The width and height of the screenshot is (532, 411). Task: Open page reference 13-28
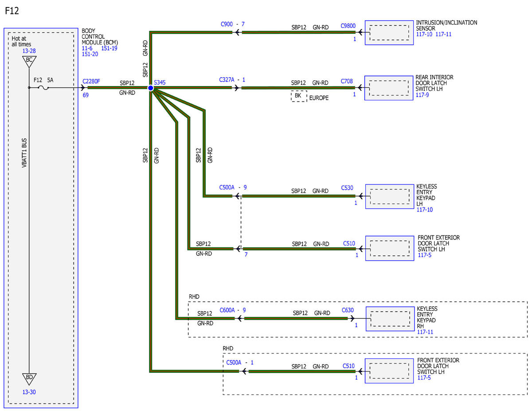[29, 51]
